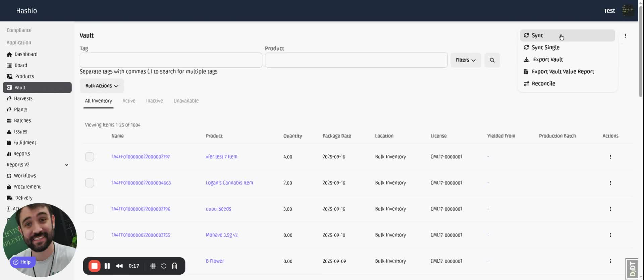Open Workflows in the sidebar
Viewport: 644px width, 280px height.
pyautogui.click(x=21, y=176)
